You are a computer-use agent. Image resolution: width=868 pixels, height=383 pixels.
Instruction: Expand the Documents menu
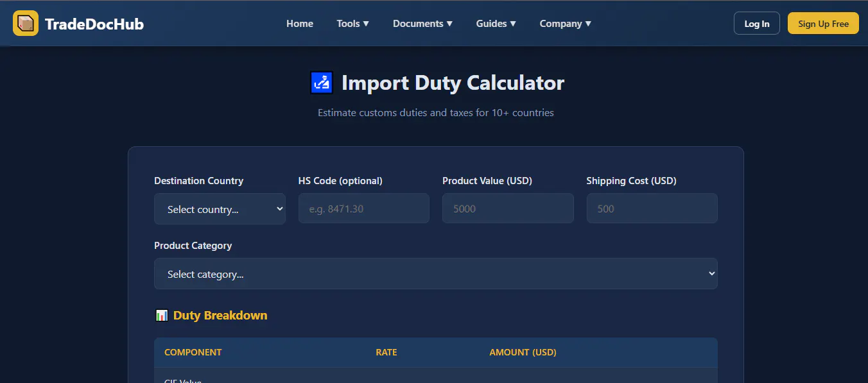[422, 24]
